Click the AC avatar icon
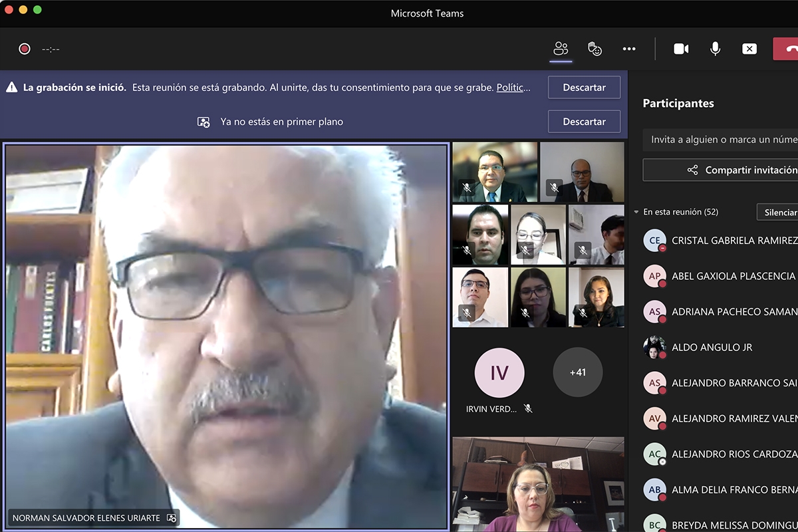The height and width of the screenshot is (532, 798). click(655, 454)
